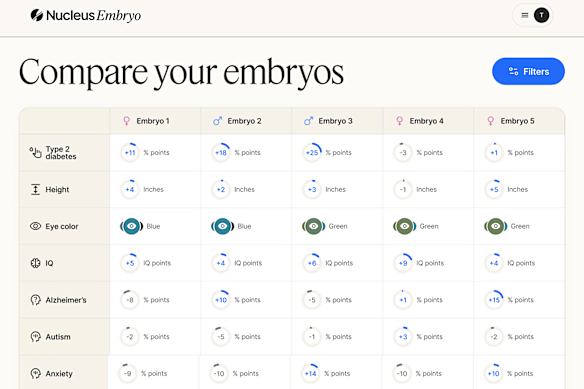The height and width of the screenshot is (389, 584).
Task: Click the Nucleus Embryo logo
Action: (x=86, y=15)
